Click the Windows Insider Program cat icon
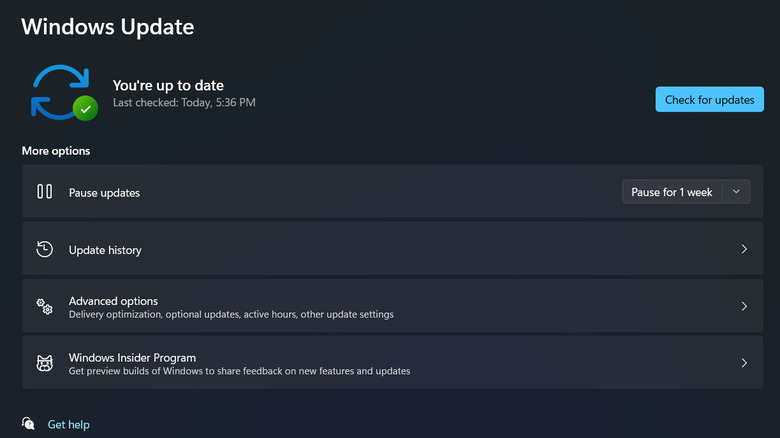This screenshot has width=780, height=438. (44, 363)
